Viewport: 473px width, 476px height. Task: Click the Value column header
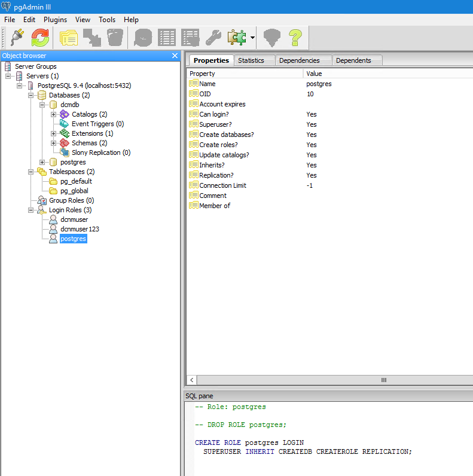(388, 74)
